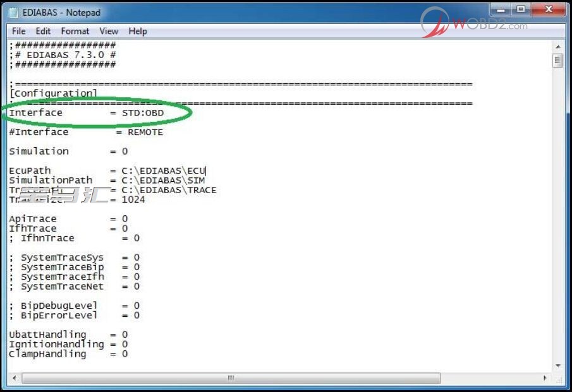
Task: Click the 'SystemTraceSys' line
Action: click(x=75, y=258)
